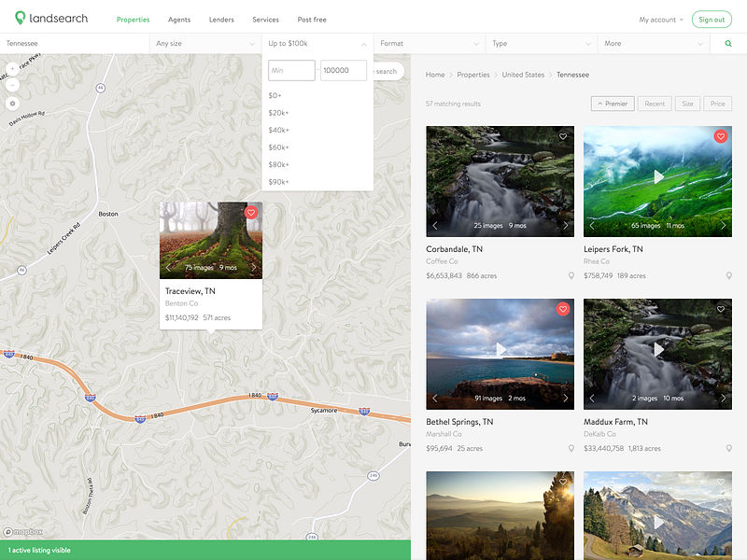The image size is (747, 560).
Task: Locate Maddux Farm listing on map pin
Action: (728, 449)
